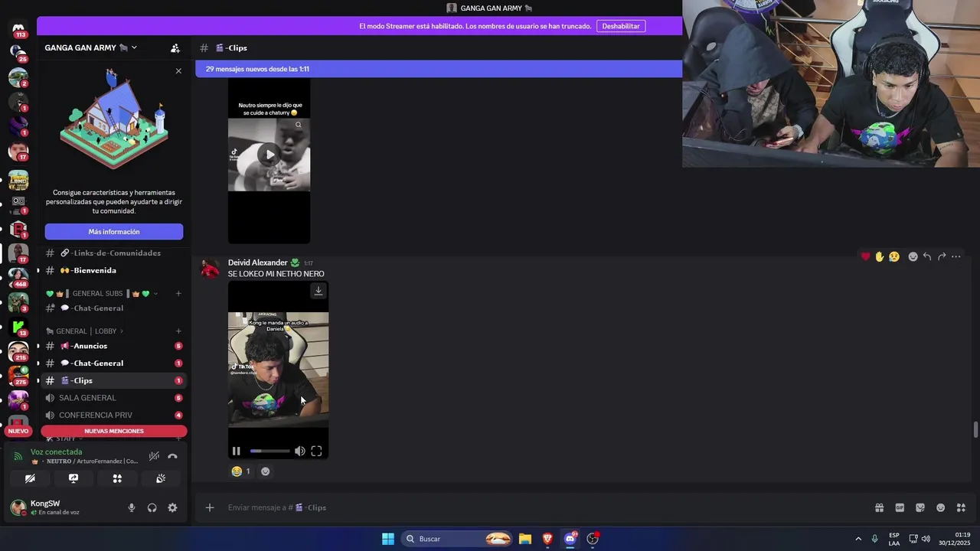React with red heart on hovered message
The height and width of the screenshot is (551, 980).
tap(865, 256)
